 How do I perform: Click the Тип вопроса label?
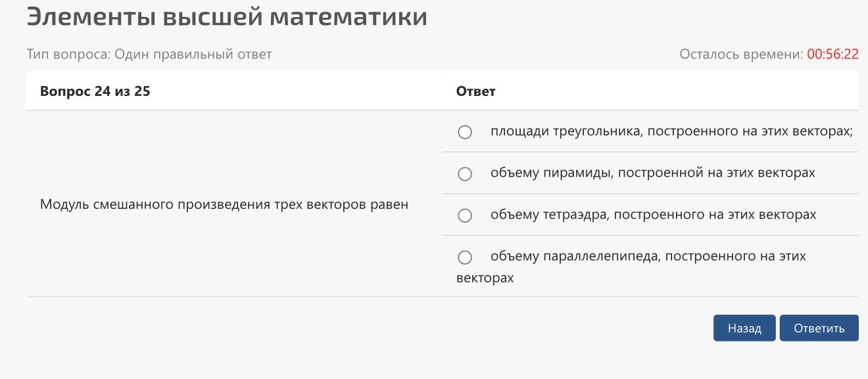pyautogui.click(x=68, y=55)
